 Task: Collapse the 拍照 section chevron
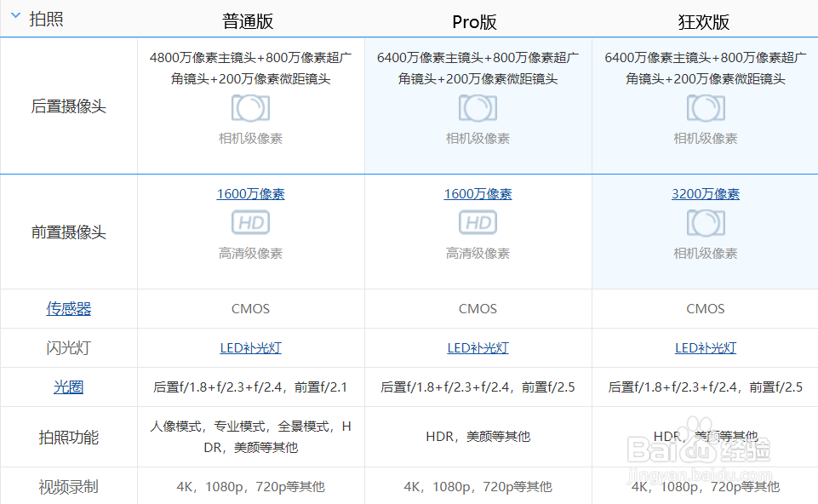pos(14,17)
